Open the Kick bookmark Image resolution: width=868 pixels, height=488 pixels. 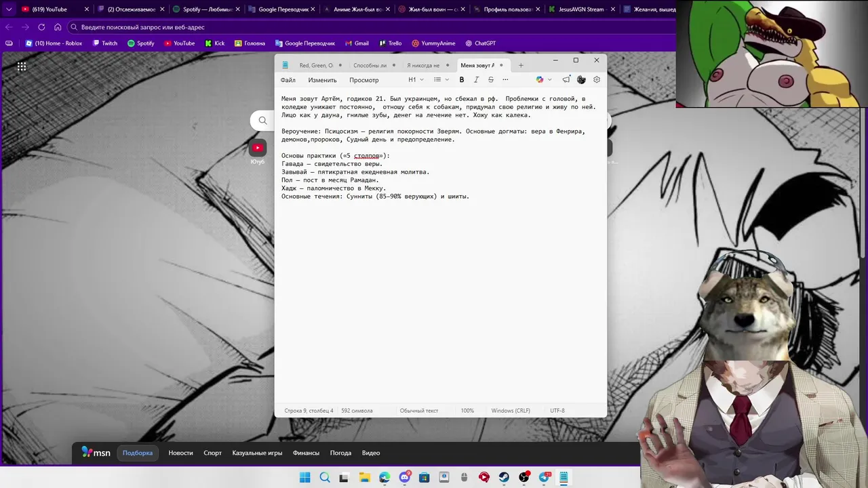click(x=214, y=43)
